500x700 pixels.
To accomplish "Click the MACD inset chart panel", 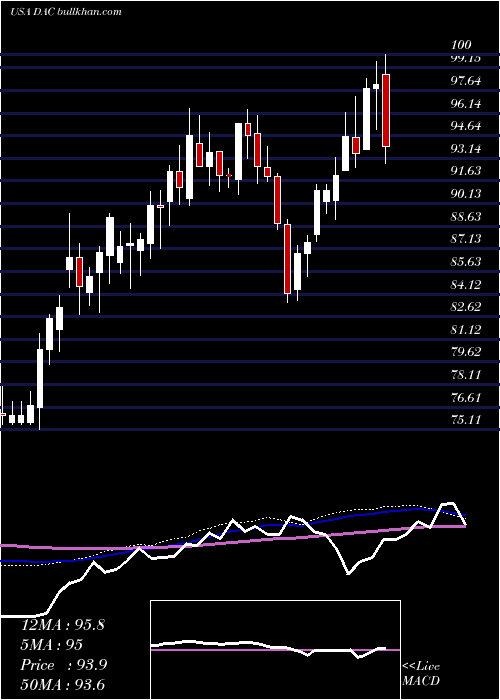I will pyautogui.click(x=275, y=650).
